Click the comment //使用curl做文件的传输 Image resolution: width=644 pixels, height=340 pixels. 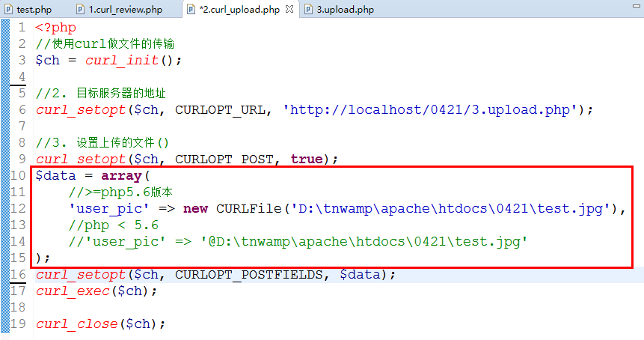[105, 44]
